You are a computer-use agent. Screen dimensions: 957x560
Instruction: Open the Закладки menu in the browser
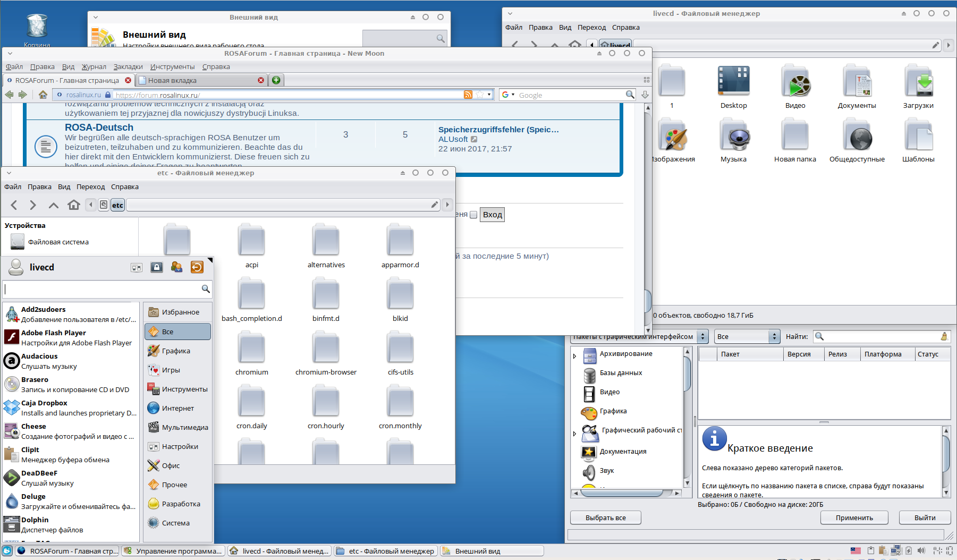tap(128, 66)
